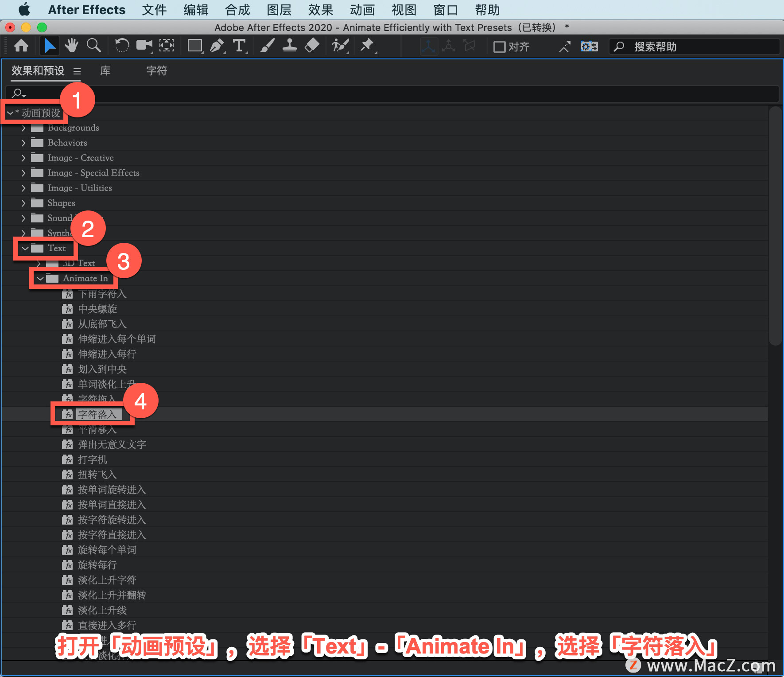The height and width of the screenshot is (677, 784).
Task: Select the 伸缩进入每行 preset
Action: [x=107, y=354]
